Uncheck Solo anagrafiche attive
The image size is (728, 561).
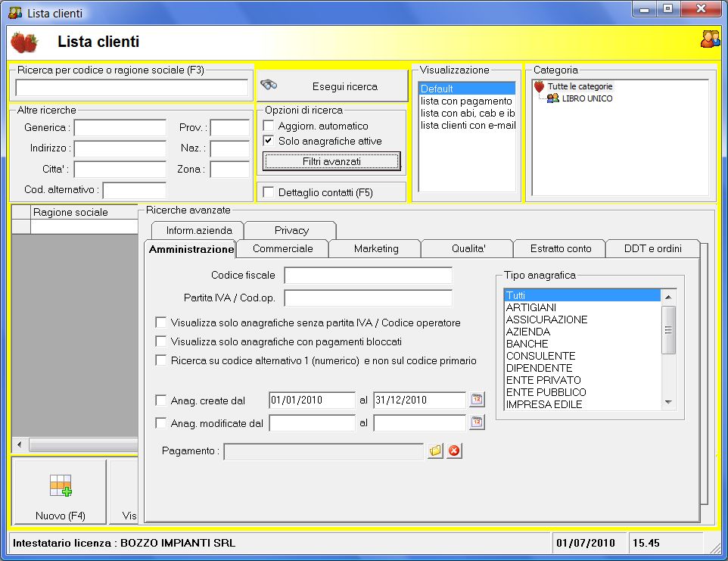tap(269, 140)
